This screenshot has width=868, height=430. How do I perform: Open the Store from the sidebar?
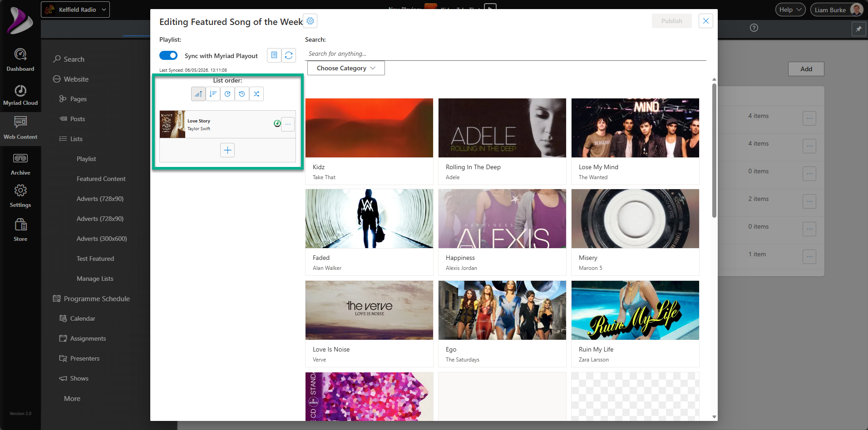20,230
